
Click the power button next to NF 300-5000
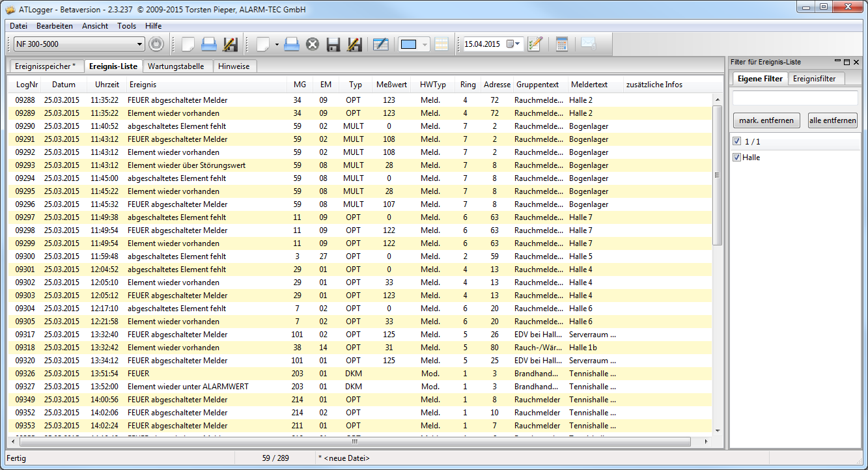pos(156,44)
